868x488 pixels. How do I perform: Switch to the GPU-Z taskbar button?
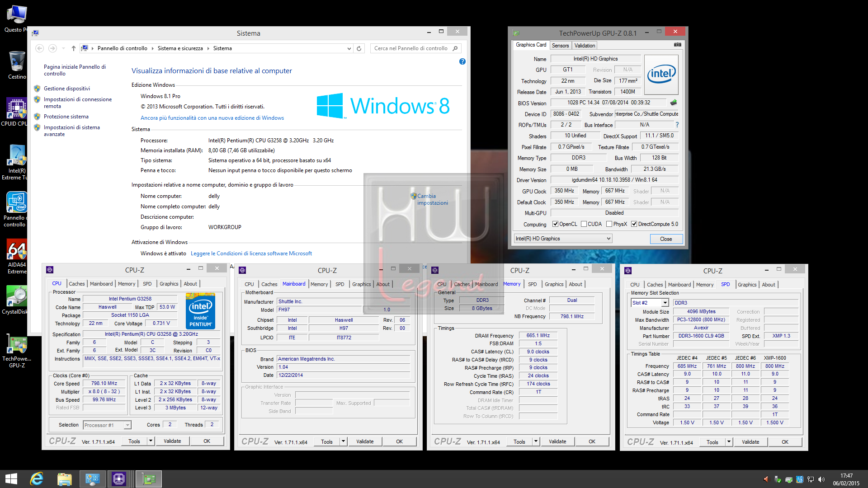(x=149, y=479)
